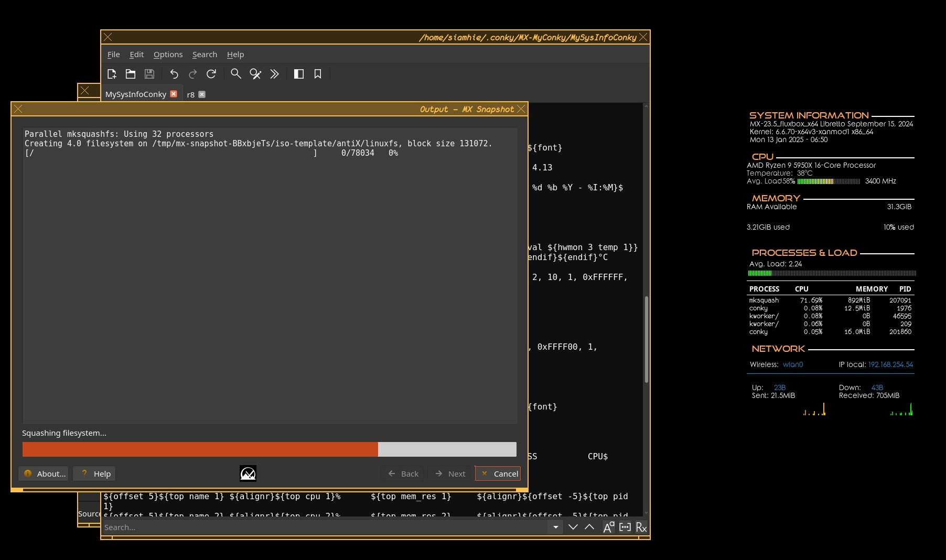Click the Search input field
The image size is (946, 560).
[325, 527]
